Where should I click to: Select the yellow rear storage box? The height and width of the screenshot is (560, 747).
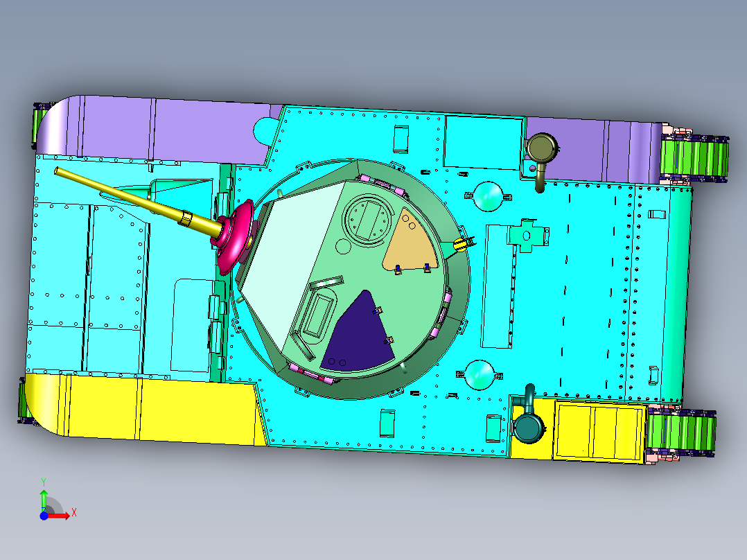[599, 432]
